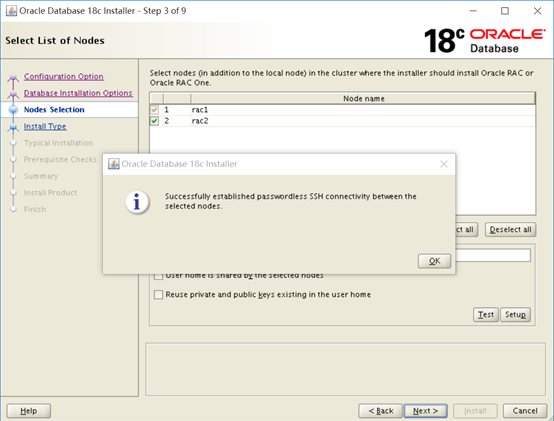Viewport: 554px width, 421px height.
Task: Click the Help button
Action: (29, 411)
